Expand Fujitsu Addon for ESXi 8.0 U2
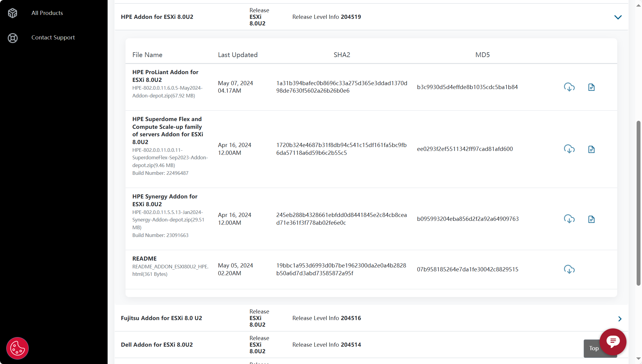The height and width of the screenshot is (364, 642). [x=620, y=319]
